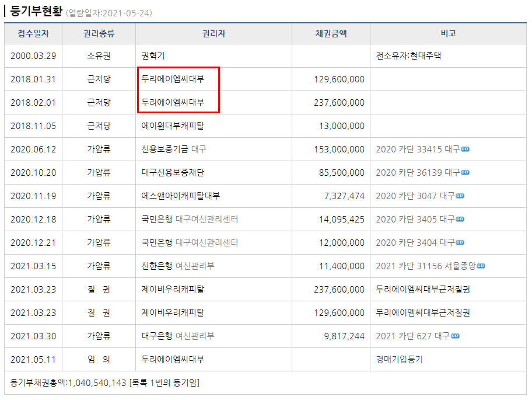
Task: Select amount 129,600,000 in 2018.01.31 row
Action: (x=339, y=79)
